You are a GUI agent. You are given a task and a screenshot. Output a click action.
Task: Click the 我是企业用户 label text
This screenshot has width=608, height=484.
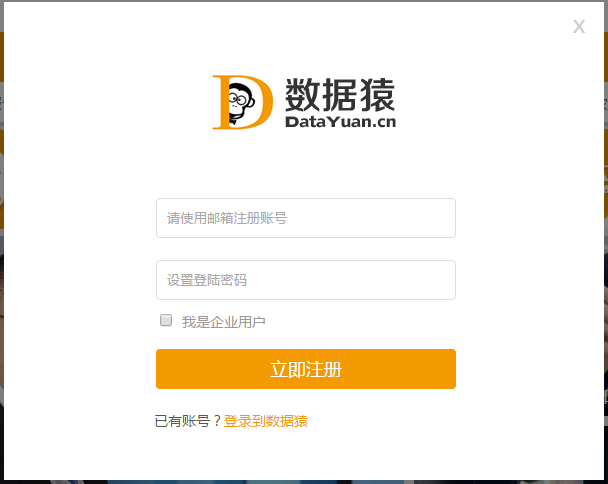pos(223,322)
